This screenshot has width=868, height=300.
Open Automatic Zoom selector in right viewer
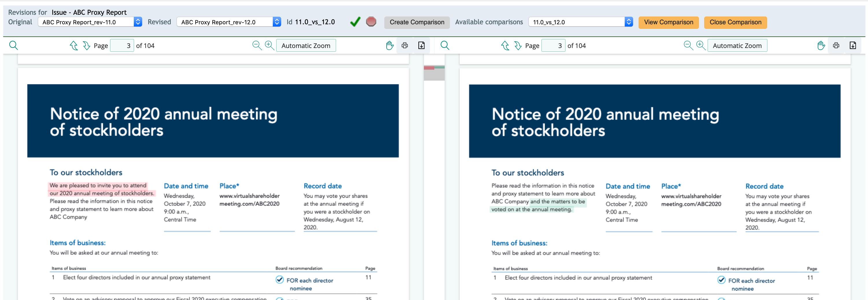coord(737,45)
